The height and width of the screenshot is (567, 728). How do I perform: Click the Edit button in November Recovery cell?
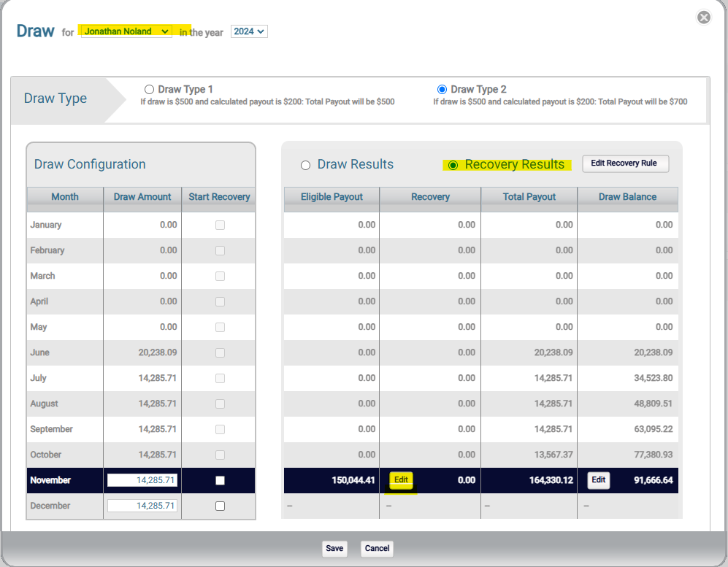coord(401,479)
